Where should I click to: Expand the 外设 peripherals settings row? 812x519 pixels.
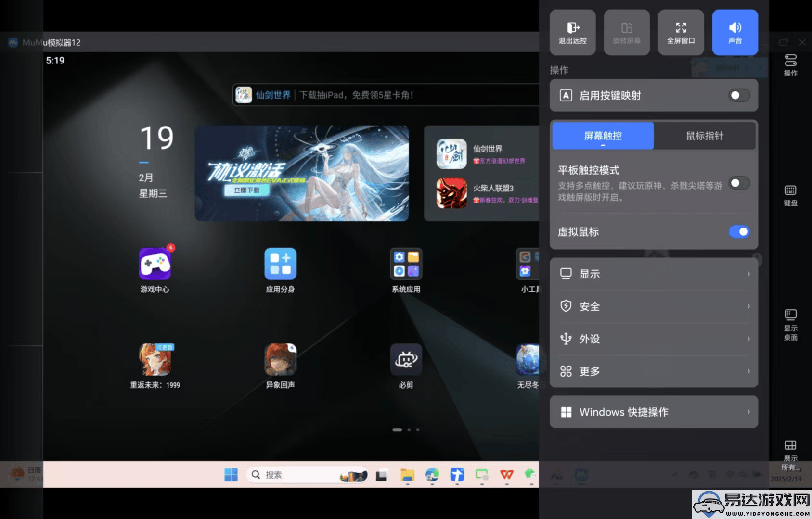click(654, 339)
